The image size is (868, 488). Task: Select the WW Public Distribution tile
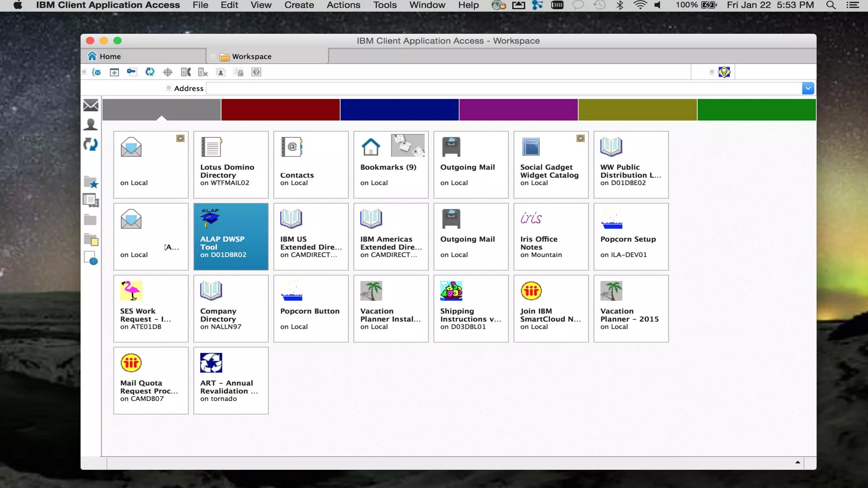631,164
